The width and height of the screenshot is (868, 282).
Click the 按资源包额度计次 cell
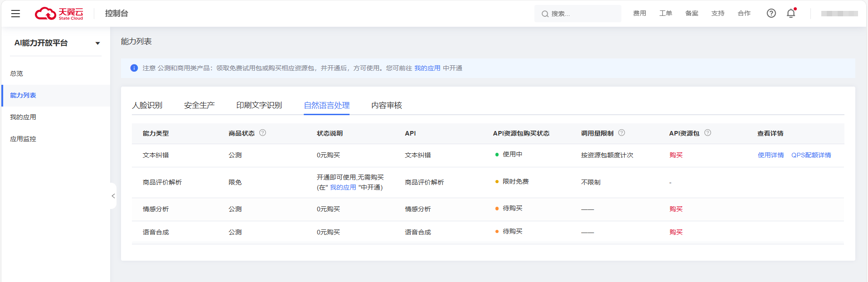(607, 155)
